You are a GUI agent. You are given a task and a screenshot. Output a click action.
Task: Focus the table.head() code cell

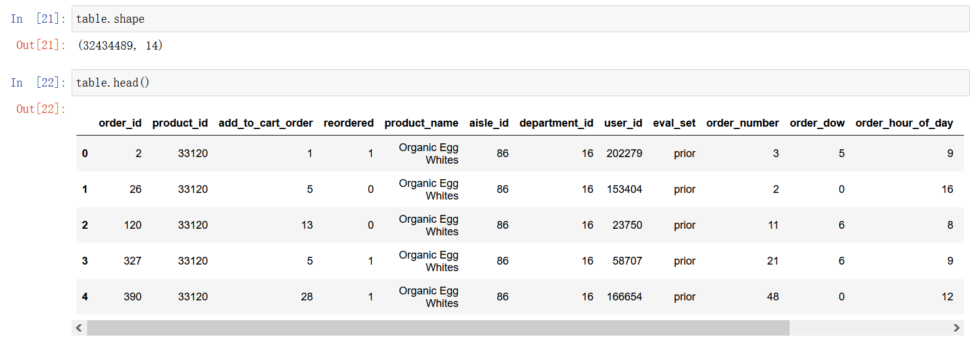click(x=520, y=83)
